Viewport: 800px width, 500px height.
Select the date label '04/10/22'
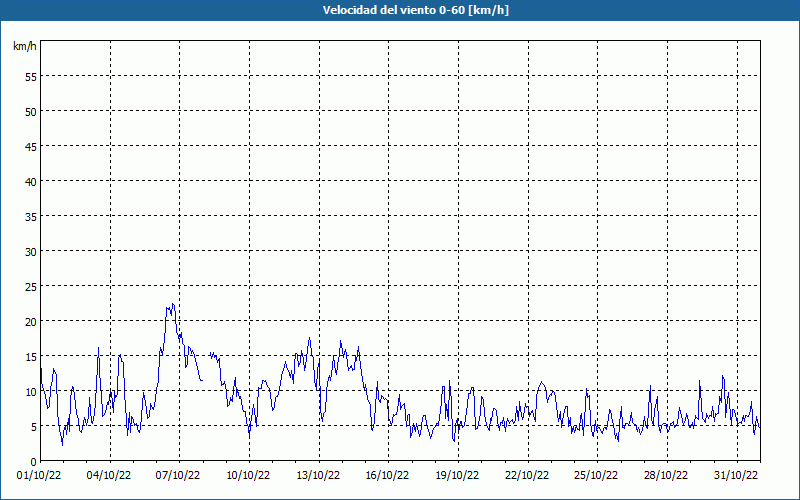click(109, 476)
